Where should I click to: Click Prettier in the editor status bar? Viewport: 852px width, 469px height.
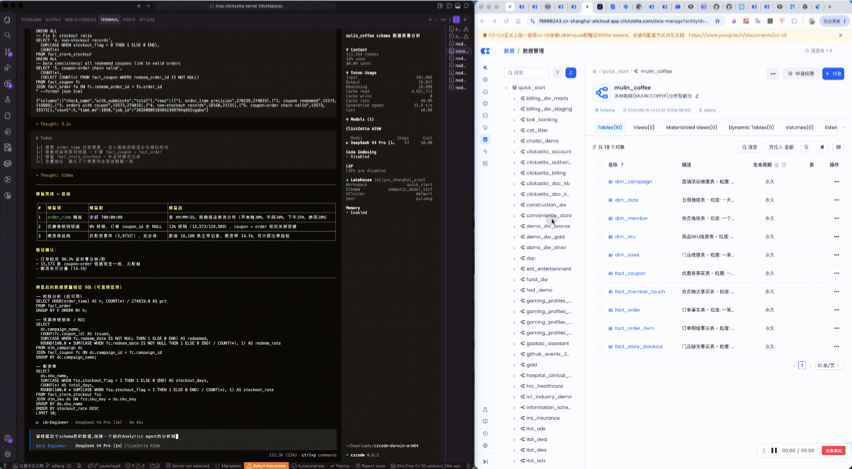pos(342,466)
